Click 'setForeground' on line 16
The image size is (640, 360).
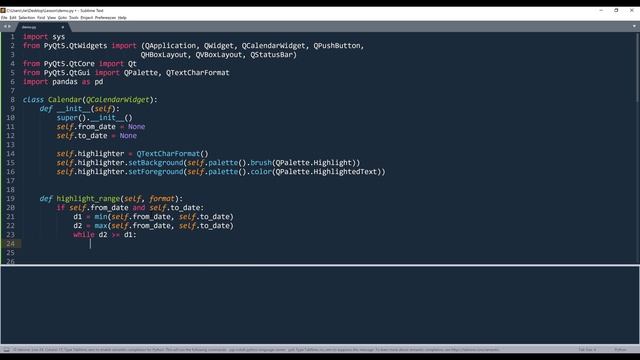pos(156,171)
